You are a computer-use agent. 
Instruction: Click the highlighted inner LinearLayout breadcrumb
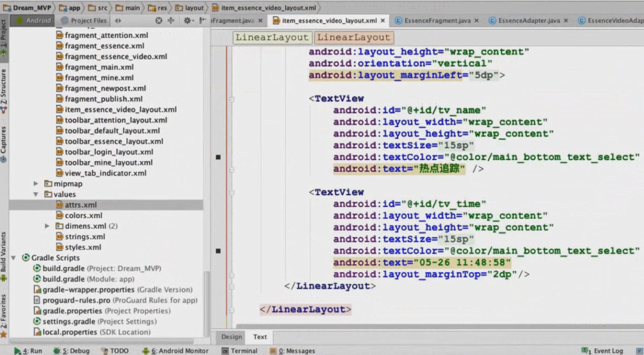point(354,37)
